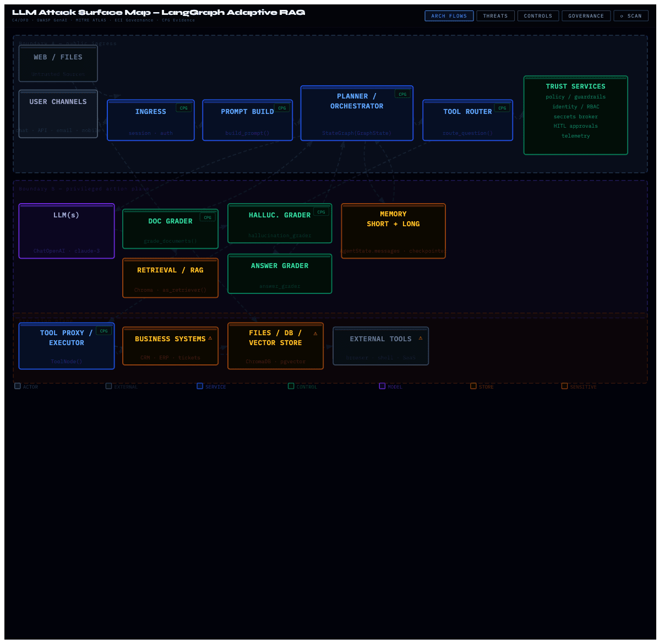Click the 'ToolNode()' subtitle in TOOL PROXY
Screen dimensions: 659x644
67,362
